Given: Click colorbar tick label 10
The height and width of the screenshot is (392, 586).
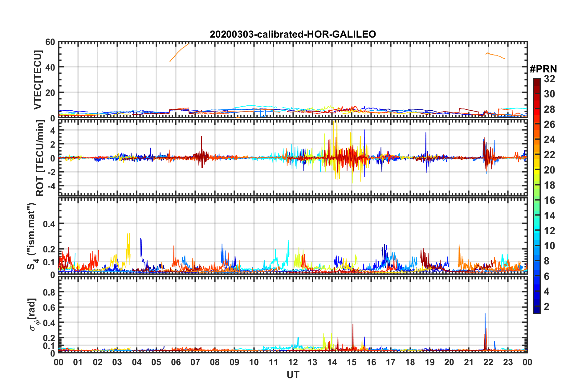Looking at the screenshot, I should tap(549, 246).
